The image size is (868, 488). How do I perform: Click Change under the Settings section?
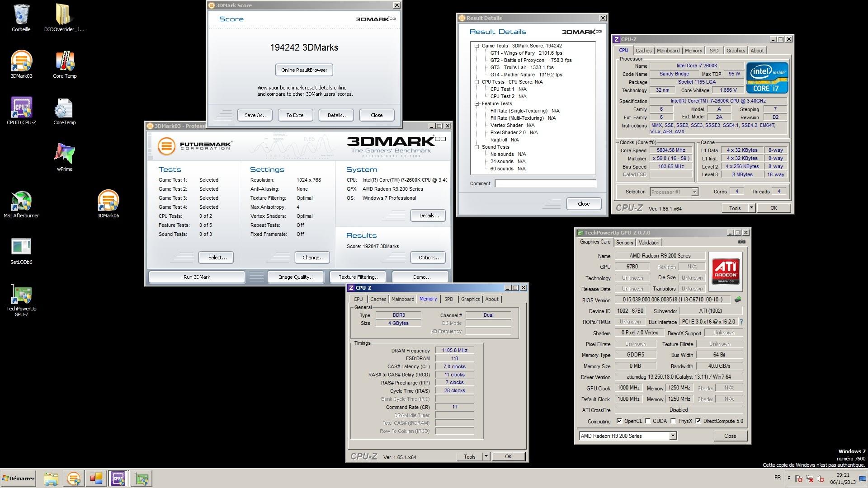click(313, 258)
